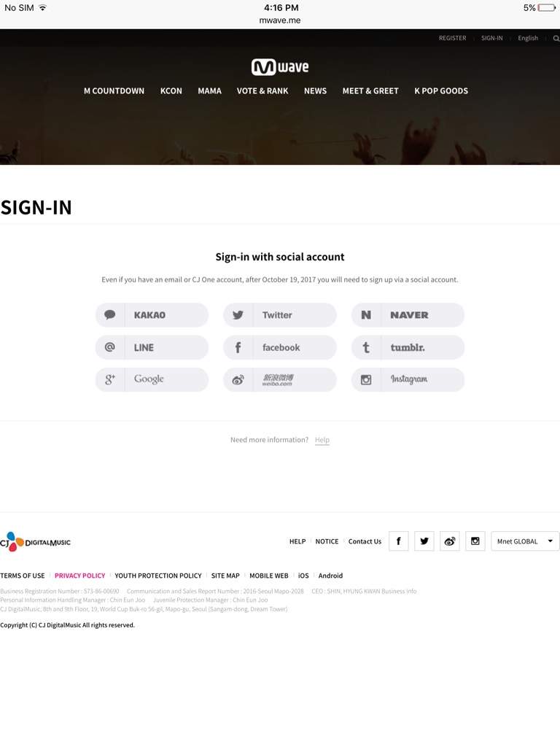
Task: Open the footer Twitter icon
Action: pos(424,541)
